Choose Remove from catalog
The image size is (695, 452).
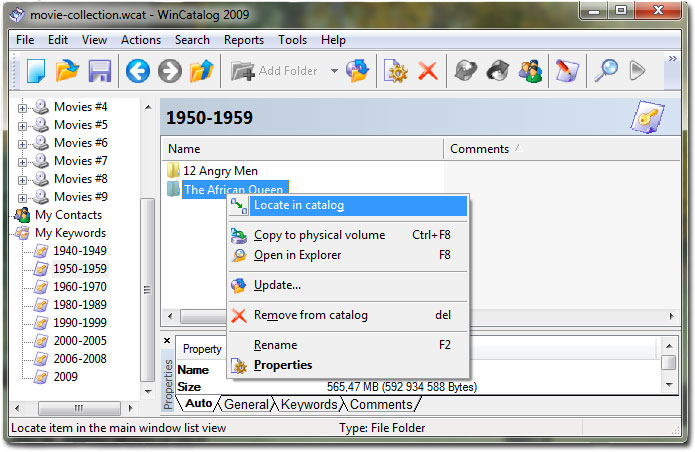click(x=348, y=315)
